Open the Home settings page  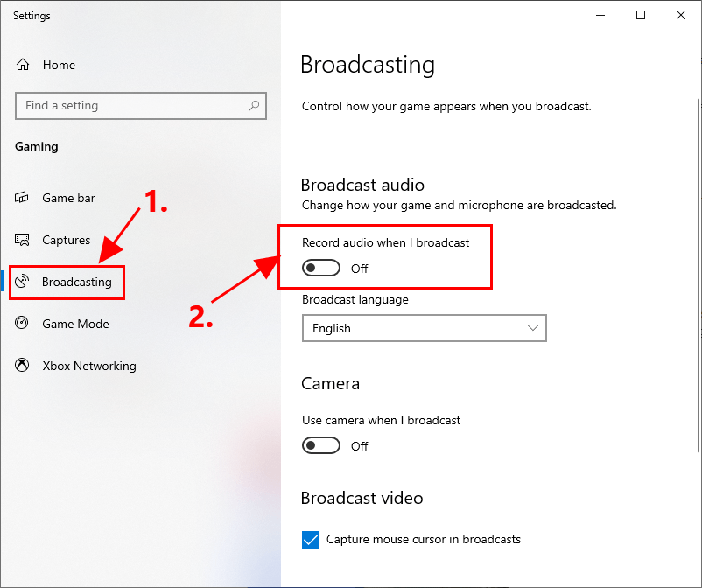pos(59,65)
